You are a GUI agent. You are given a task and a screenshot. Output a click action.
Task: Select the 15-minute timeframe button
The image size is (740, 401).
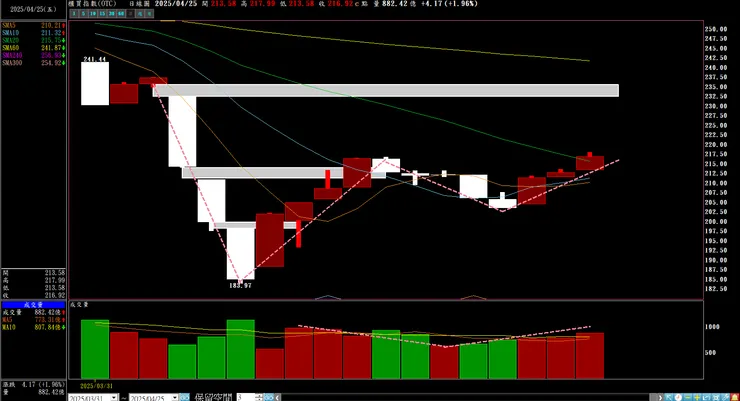coord(102,14)
